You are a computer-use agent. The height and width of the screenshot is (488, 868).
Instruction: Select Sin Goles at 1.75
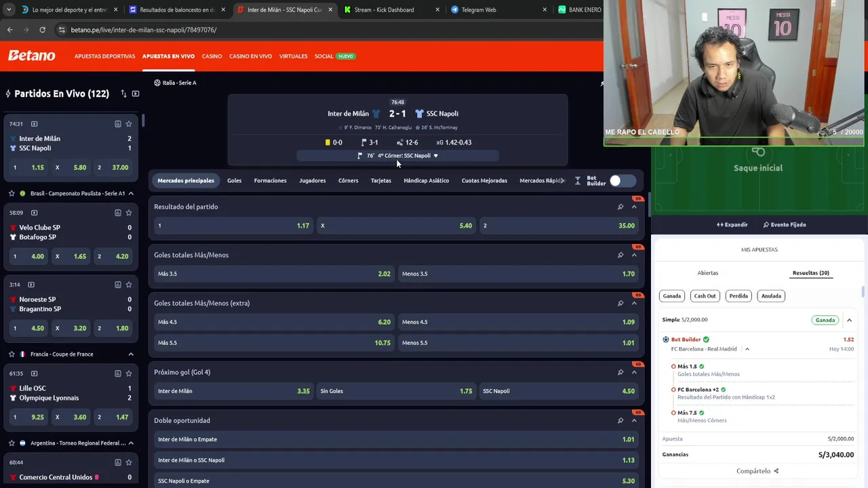click(396, 391)
